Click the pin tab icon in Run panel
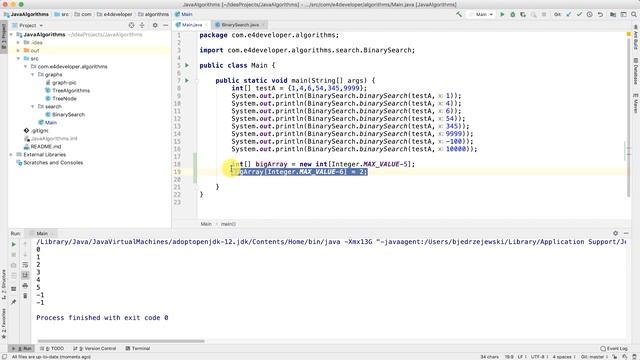The image size is (640, 360). tap(13, 302)
